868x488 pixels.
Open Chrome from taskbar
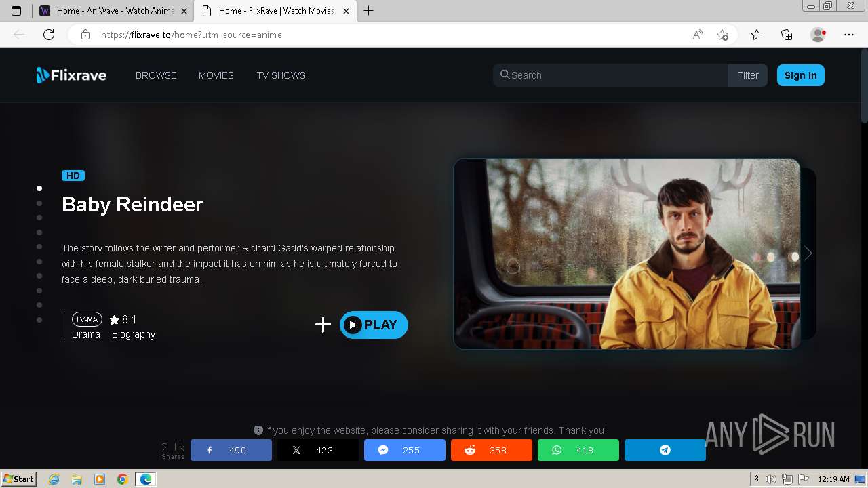(122, 479)
